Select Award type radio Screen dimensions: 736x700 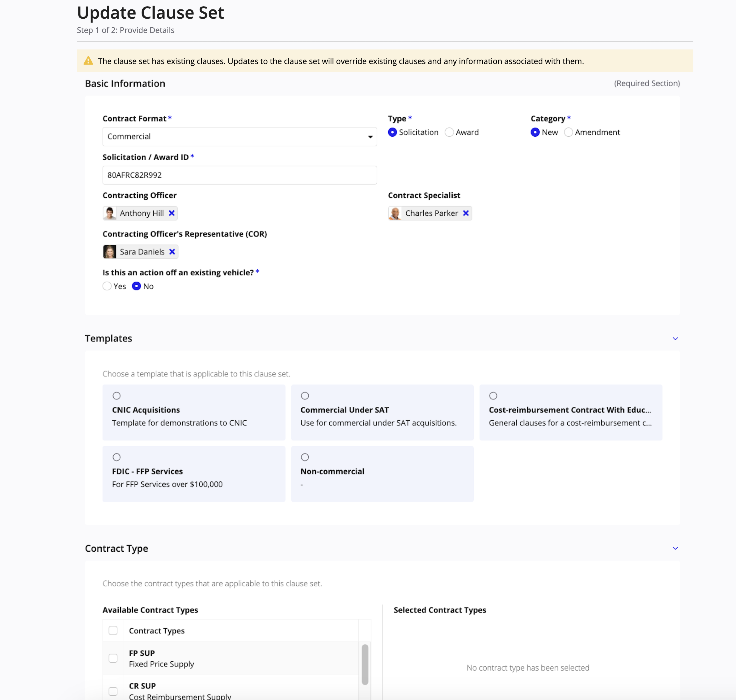449,132
